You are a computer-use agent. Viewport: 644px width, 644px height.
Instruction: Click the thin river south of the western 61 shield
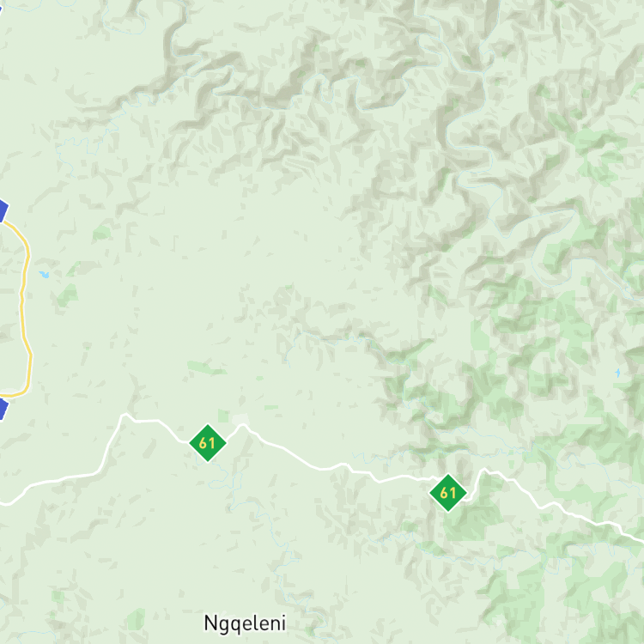tap(230, 493)
